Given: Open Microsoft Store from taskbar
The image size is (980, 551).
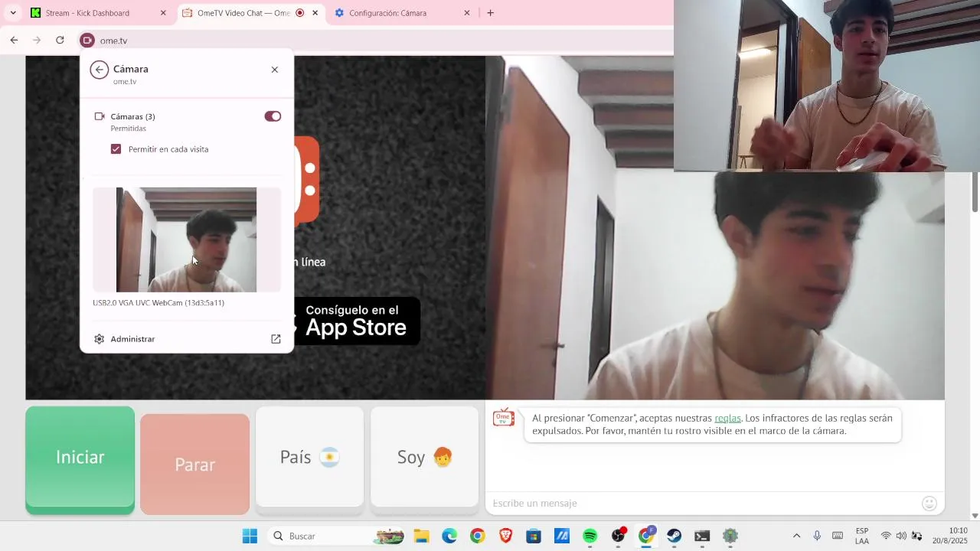Looking at the screenshot, I should [x=534, y=536].
